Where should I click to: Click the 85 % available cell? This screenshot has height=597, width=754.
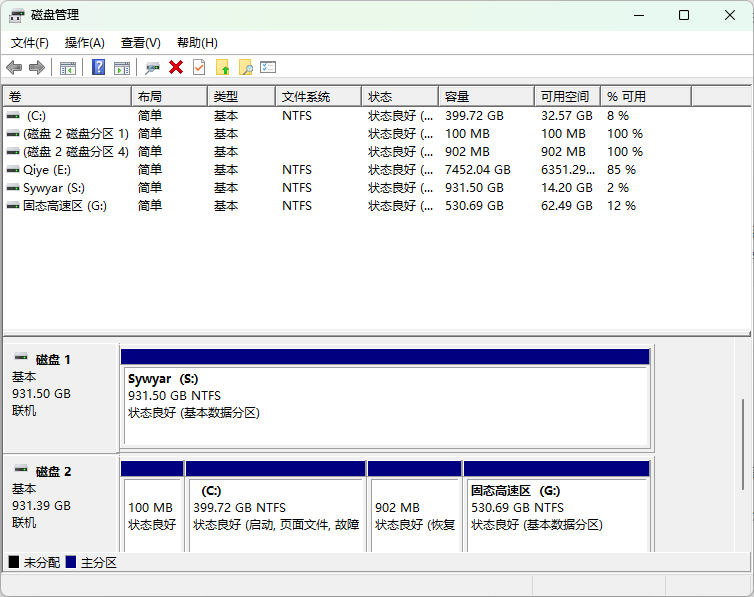coord(621,170)
